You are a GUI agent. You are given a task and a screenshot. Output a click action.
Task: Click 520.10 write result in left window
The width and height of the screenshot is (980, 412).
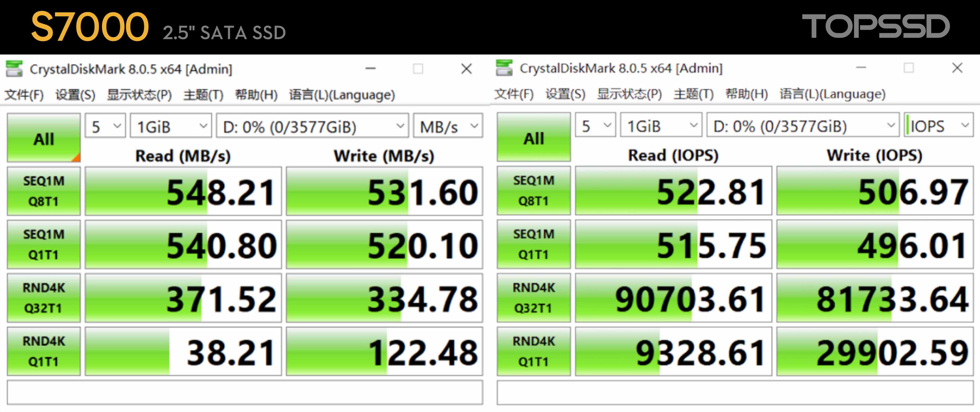[x=385, y=244]
